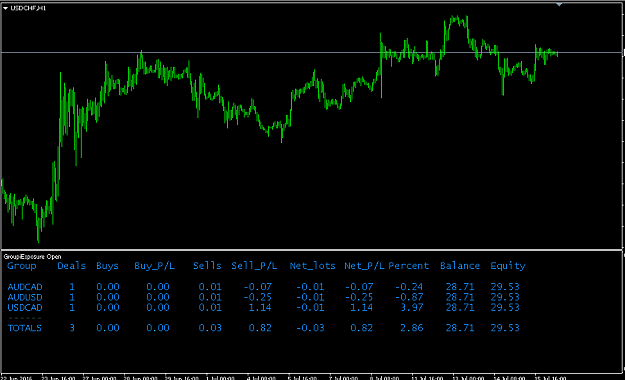Select the TOTALS deals count 3
The height and width of the screenshot is (380, 625).
point(72,328)
